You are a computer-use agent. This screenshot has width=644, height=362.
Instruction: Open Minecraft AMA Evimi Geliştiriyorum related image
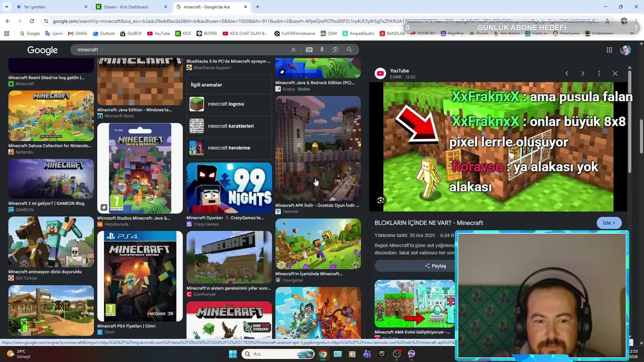pyautogui.click(x=415, y=304)
